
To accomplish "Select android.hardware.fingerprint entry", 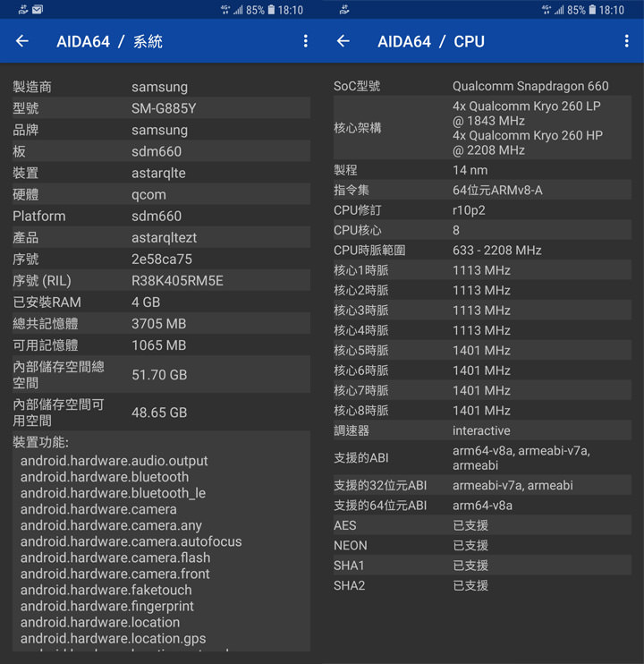I will [107, 607].
